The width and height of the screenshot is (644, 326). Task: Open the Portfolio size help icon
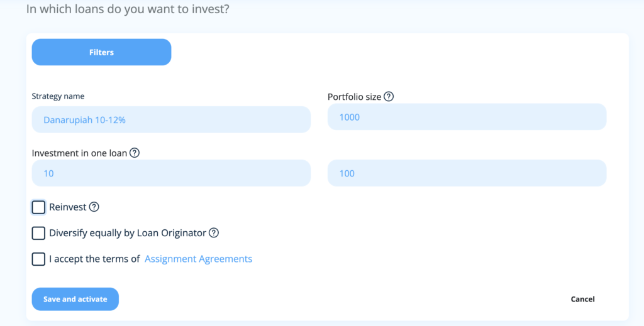click(389, 96)
